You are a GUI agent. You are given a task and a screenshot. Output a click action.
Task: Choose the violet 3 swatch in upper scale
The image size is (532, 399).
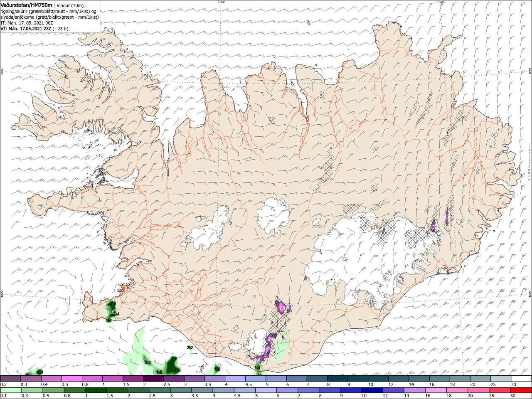195,379
